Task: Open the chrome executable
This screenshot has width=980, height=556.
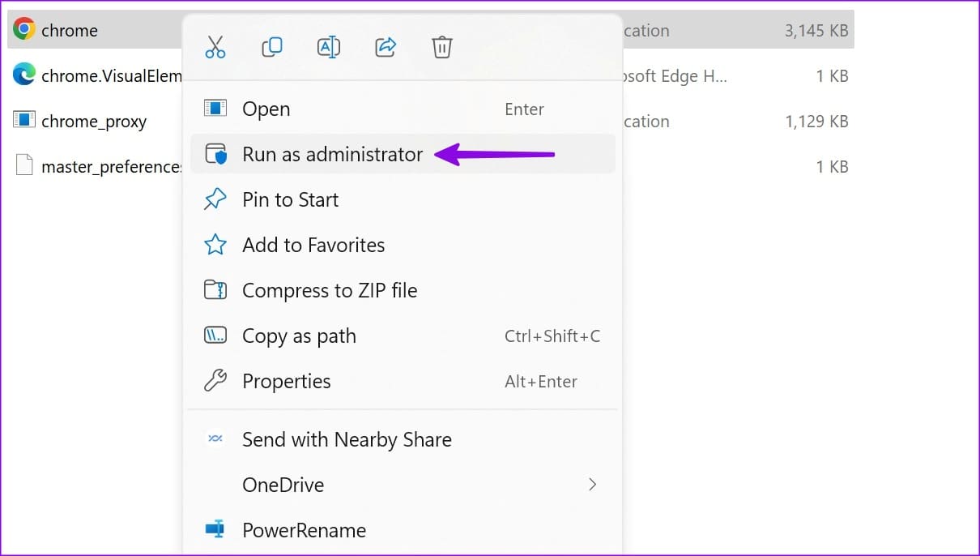Action: pyautogui.click(x=266, y=109)
